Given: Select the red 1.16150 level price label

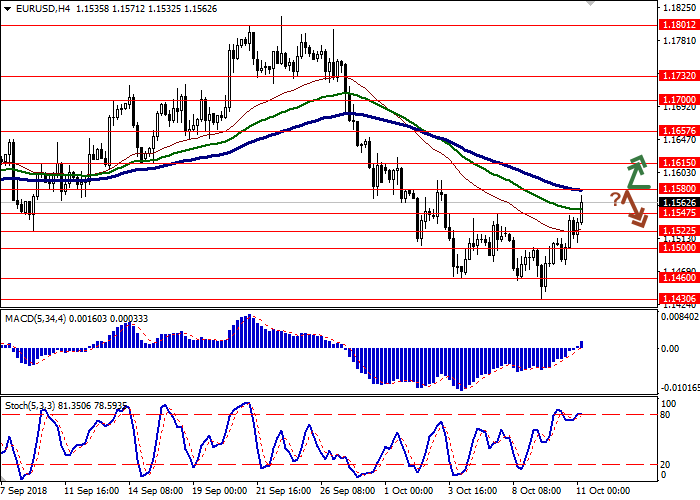Looking at the screenshot, I should point(679,163).
